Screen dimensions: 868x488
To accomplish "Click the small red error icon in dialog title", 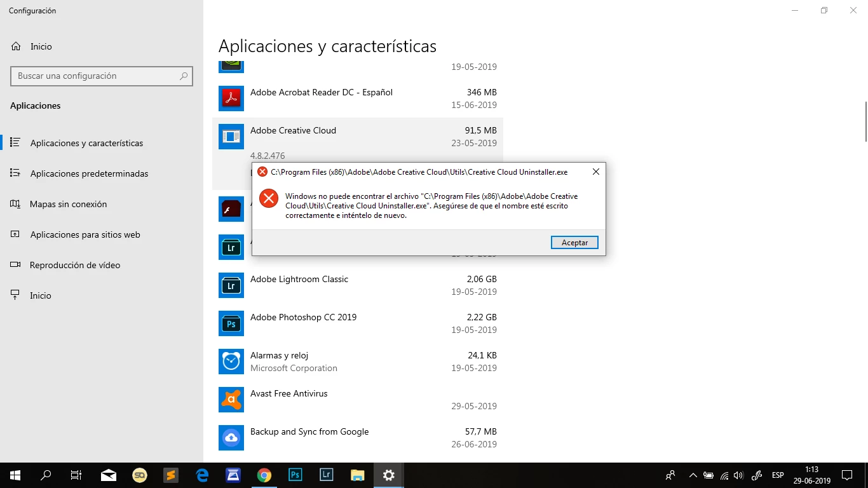I will point(262,172).
